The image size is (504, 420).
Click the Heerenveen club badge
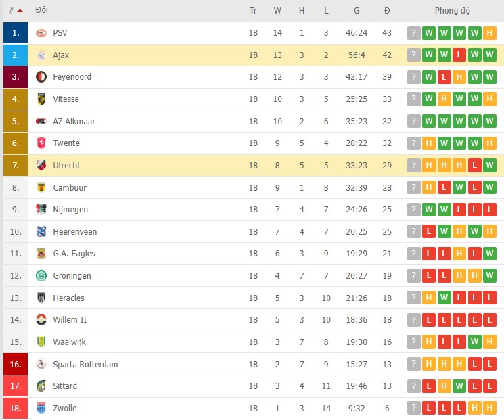[x=41, y=232]
